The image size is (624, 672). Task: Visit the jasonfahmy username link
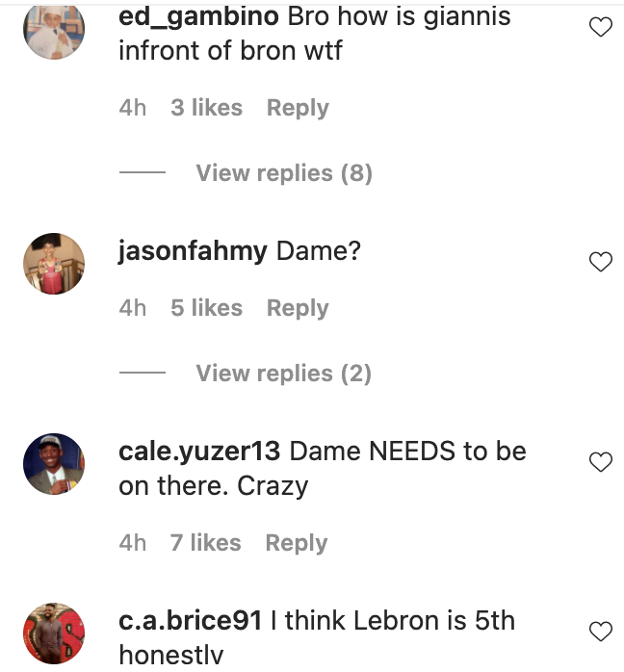click(193, 251)
